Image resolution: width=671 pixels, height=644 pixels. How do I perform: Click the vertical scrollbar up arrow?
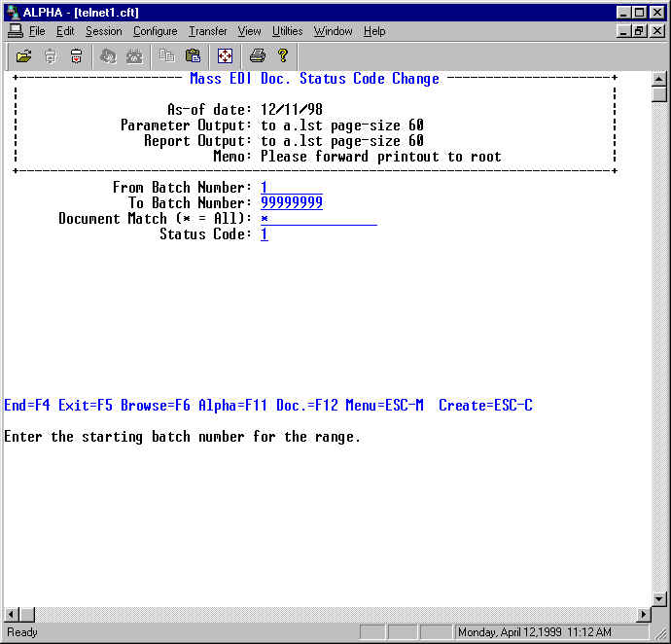point(659,80)
